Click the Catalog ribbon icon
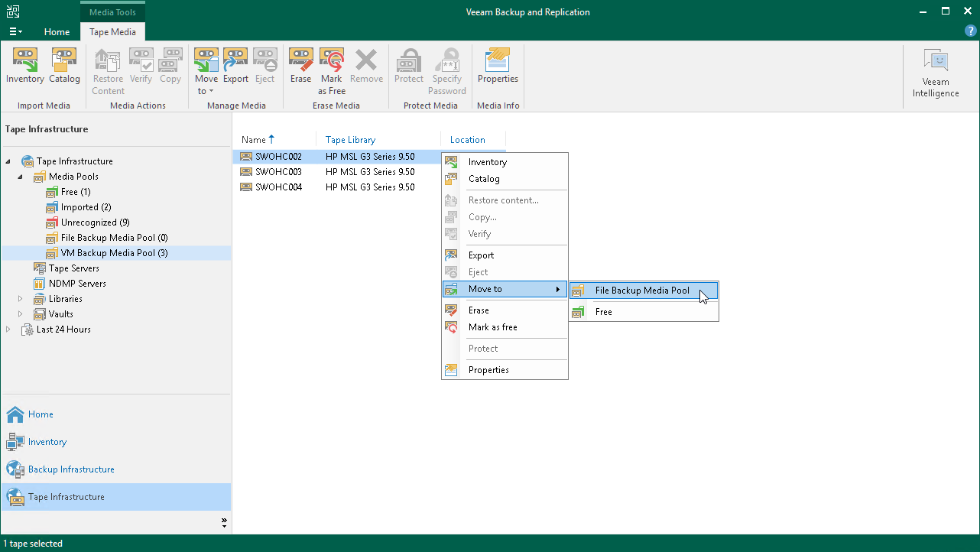Viewport: 980px width, 552px height. [64, 67]
